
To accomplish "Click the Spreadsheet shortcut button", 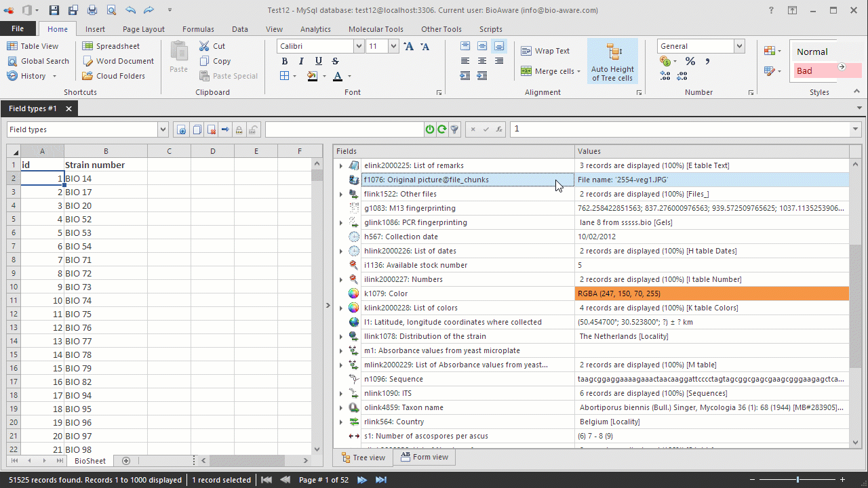I will tap(111, 46).
